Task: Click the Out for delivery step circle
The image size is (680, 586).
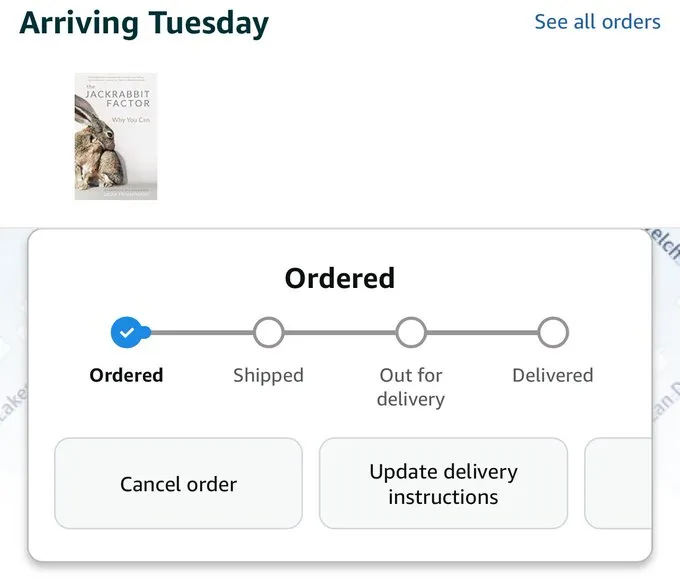Action: tap(411, 332)
